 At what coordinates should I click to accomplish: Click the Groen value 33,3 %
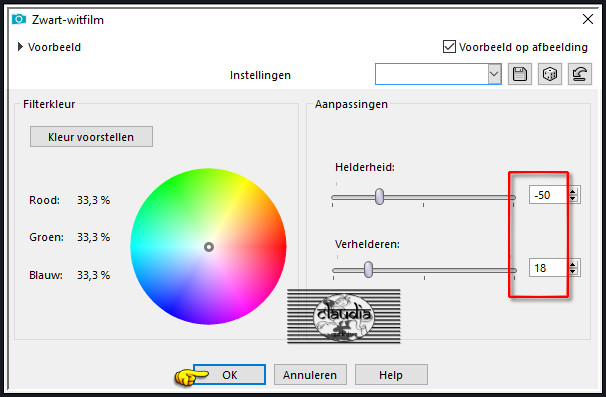pyautogui.click(x=93, y=237)
